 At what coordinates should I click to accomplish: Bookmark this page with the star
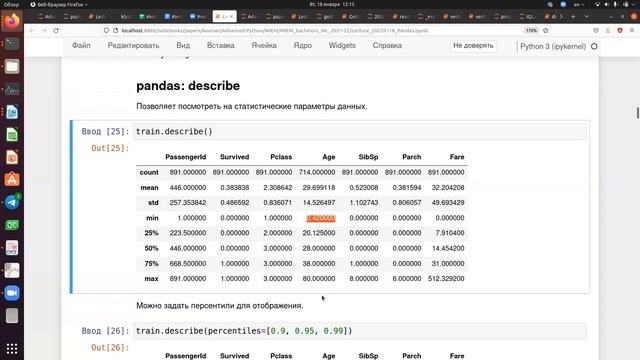(546, 31)
